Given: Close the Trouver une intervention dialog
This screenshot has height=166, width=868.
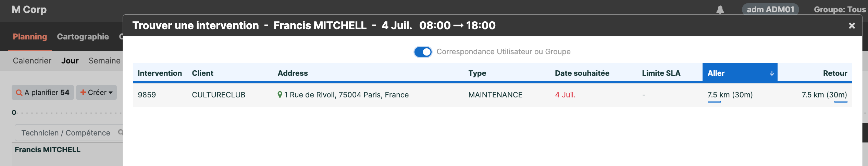Looking at the screenshot, I should pos(852,26).
